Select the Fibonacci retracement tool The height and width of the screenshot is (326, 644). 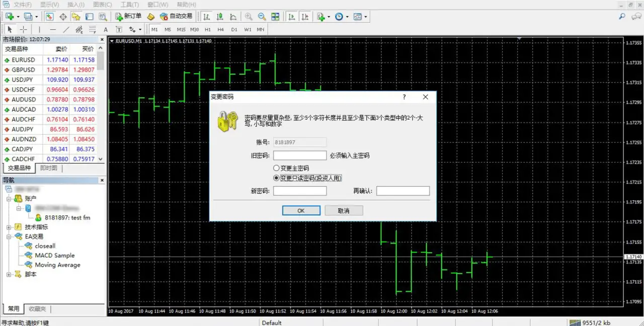pos(93,30)
